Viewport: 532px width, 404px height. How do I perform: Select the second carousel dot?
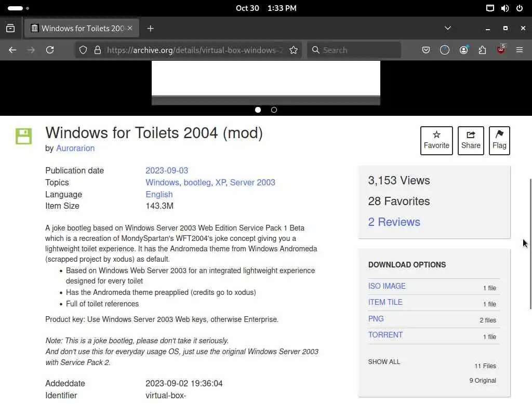[274, 110]
